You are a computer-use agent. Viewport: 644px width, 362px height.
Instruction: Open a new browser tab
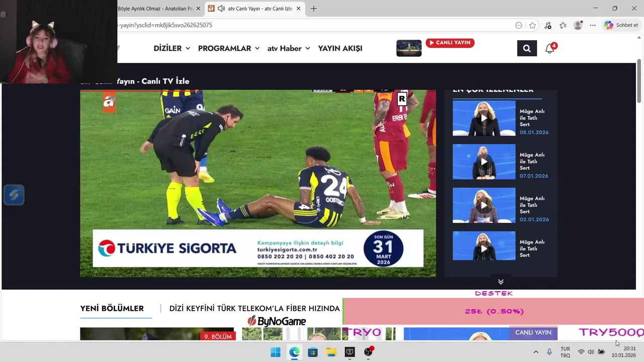click(313, 9)
